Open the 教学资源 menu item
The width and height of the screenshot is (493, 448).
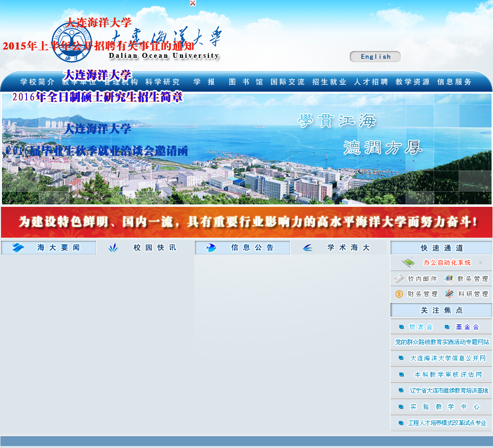coord(413,82)
